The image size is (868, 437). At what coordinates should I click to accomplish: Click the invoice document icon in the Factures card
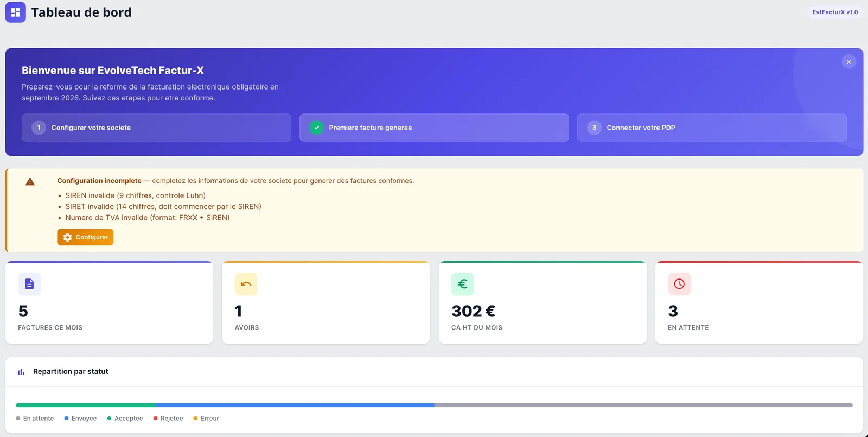pyautogui.click(x=29, y=284)
